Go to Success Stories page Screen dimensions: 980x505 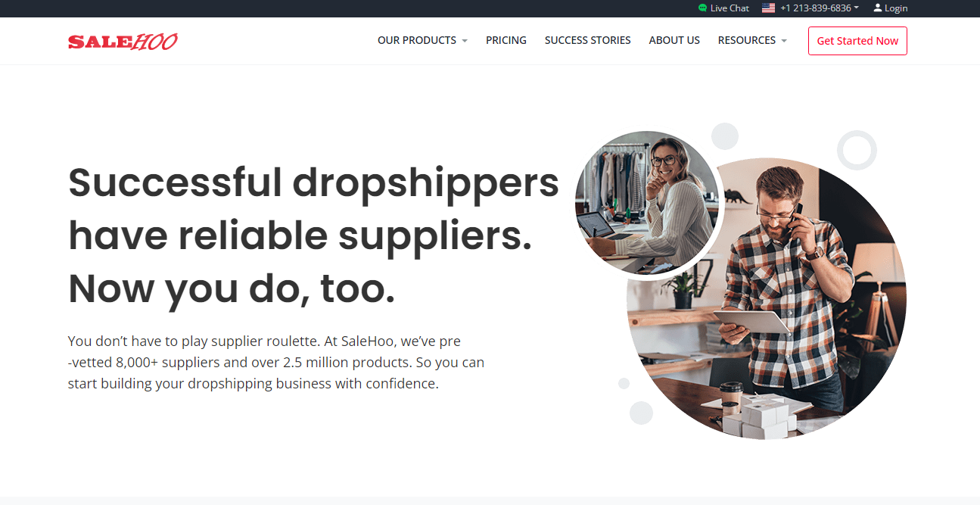(x=587, y=40)
